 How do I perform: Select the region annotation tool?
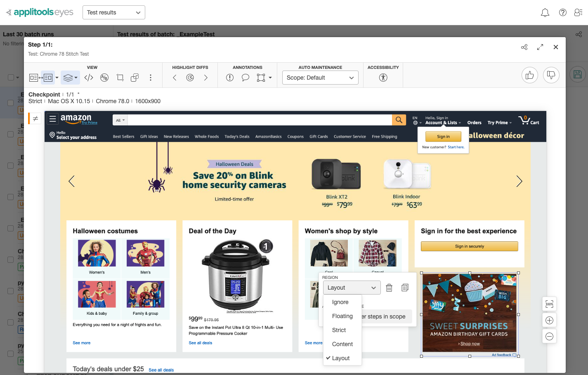[261, 78]
